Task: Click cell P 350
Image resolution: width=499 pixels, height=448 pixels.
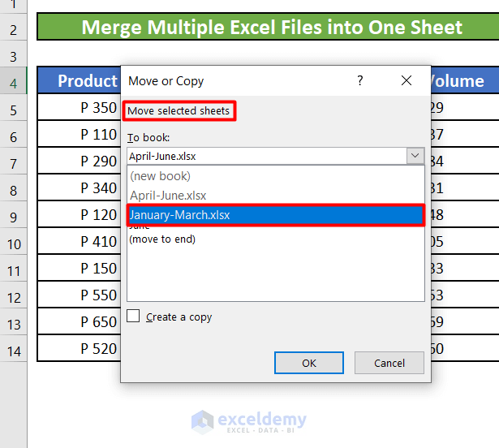Action: pyautogui.click(x=80, y=107)
